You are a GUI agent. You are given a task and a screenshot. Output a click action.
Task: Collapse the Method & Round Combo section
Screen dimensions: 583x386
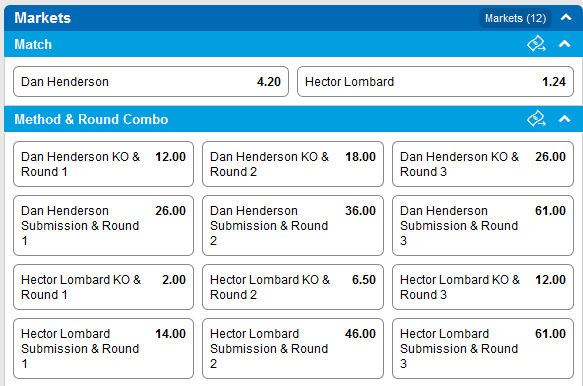click(x=564, y=119)
